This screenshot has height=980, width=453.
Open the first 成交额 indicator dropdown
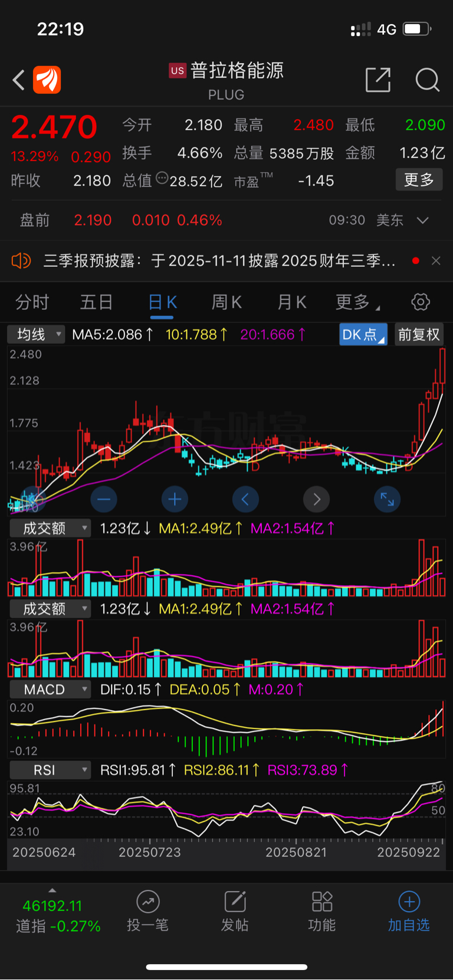(50, 528)
